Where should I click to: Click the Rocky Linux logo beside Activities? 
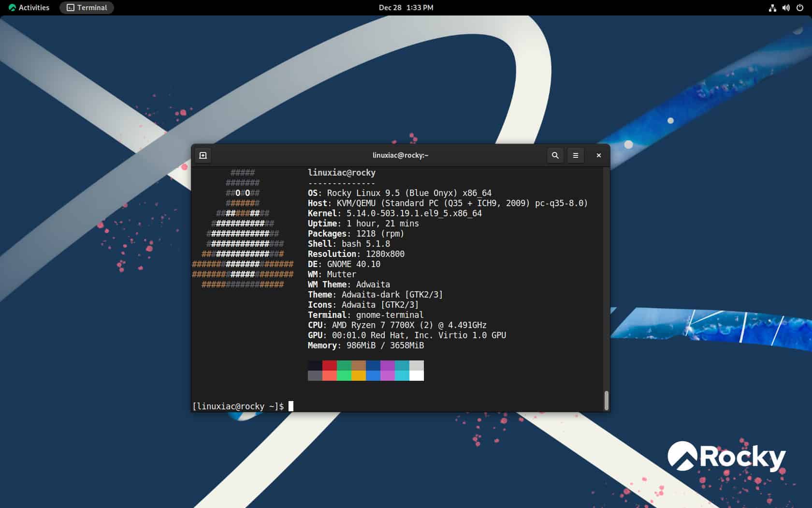pos(11,7)
